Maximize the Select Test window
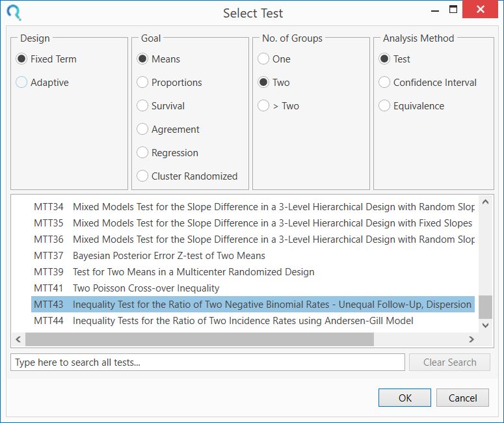504x423 pixels. tap(453, 9)
